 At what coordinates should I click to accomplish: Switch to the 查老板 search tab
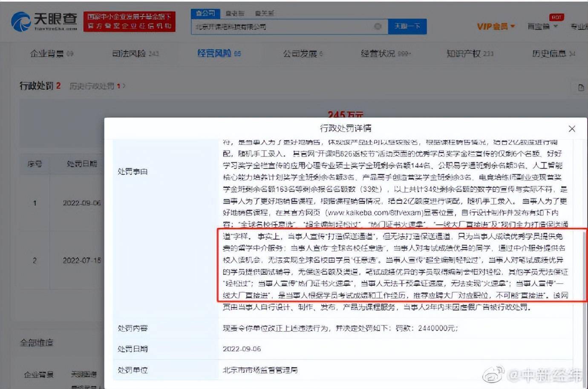point(235,13)
